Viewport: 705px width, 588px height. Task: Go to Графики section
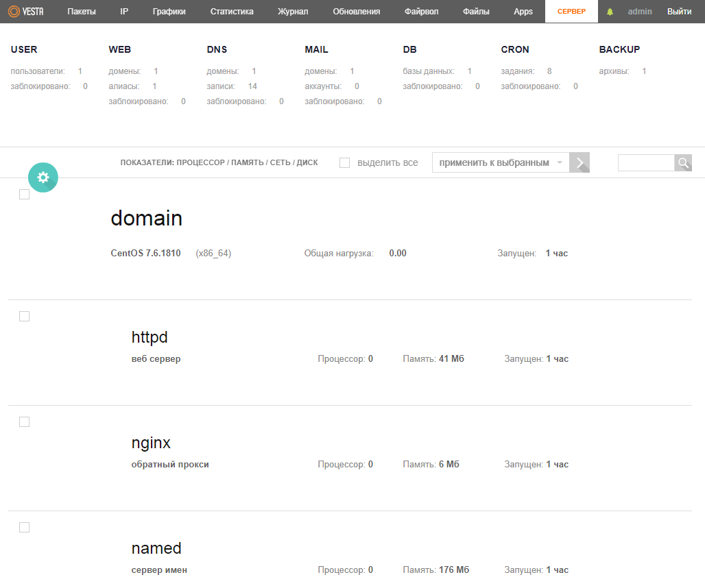(x=169, y=12)
